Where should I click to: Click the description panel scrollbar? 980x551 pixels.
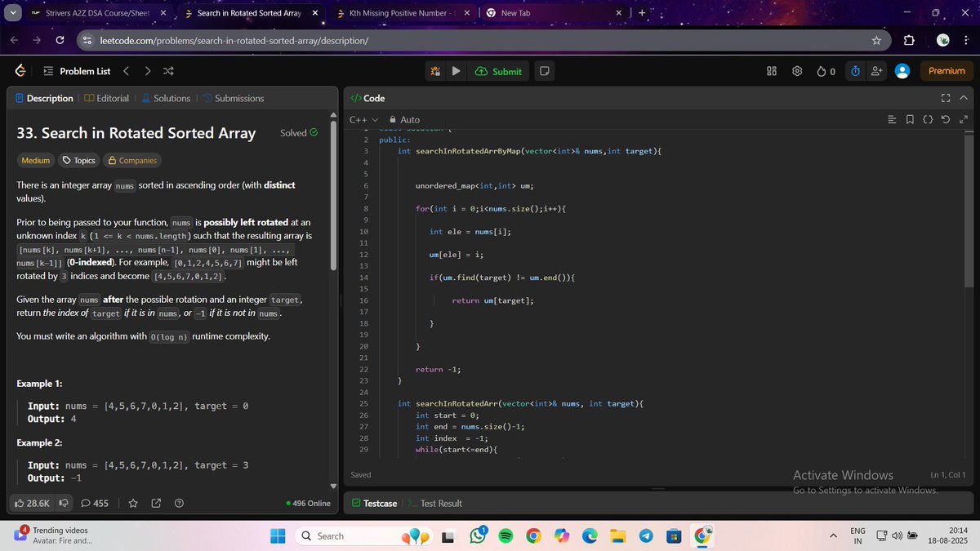(332, 196)
